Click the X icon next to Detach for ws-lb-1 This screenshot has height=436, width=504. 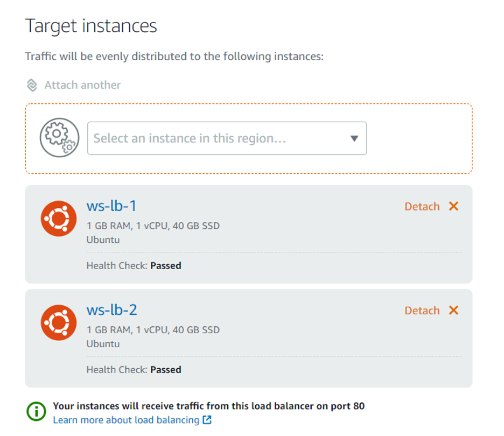[454, 206]
